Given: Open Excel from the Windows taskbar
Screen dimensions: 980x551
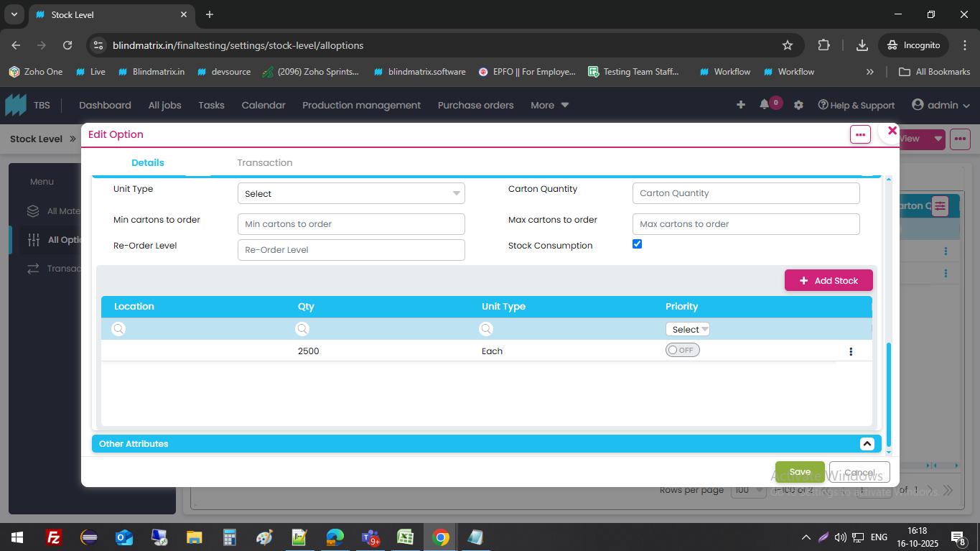Looking at the screenshot, I should (x=406, y=537).
